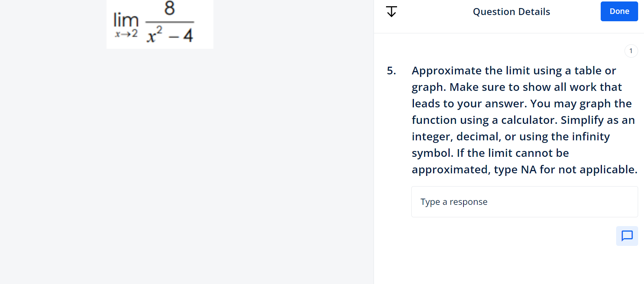The height and width of the screenshot is (284, 644).
Task: Click the limit expression thumbnail
Action: tap(160, 24)
